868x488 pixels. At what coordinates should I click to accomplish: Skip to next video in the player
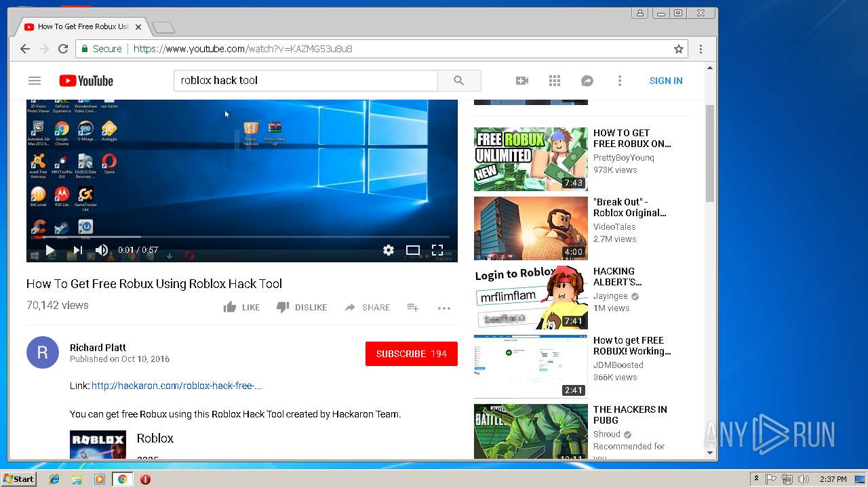(x=77, y=250)
